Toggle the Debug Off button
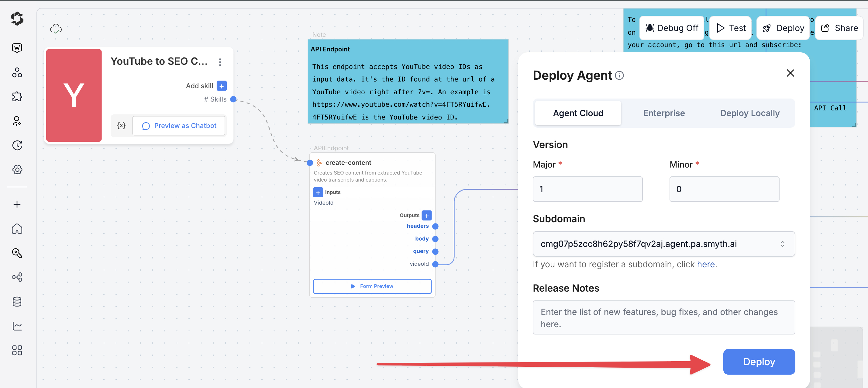This screenshot has height=388, width=868. click(x=672, y=28)
